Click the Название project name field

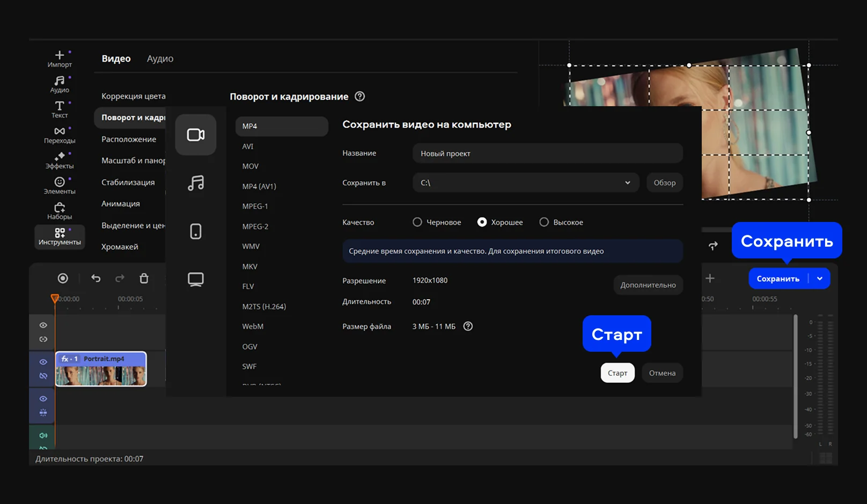(547, 153)
